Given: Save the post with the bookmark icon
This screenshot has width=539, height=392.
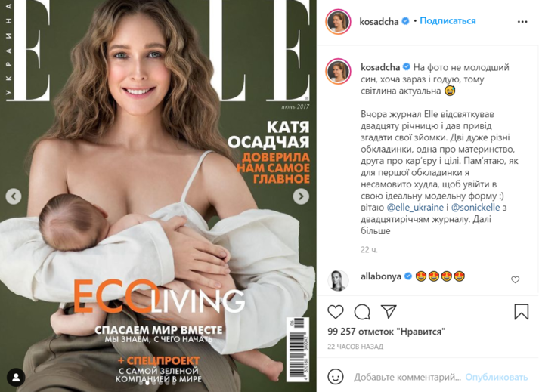Looking at the screenshot, I should point(521,312).
